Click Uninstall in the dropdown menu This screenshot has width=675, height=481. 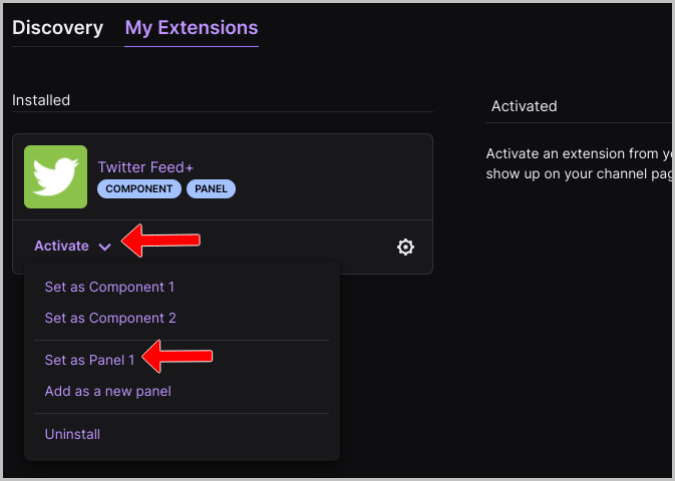72,434
